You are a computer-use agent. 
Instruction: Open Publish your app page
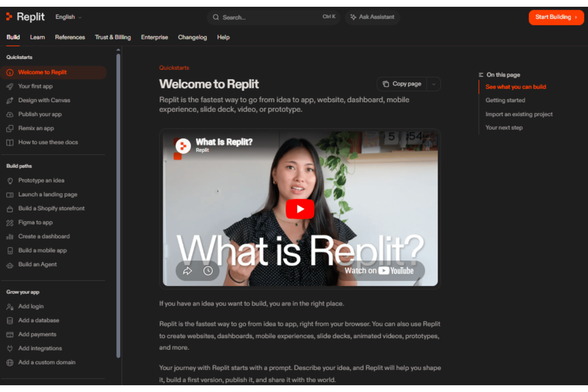pyautogui.click(x=40, y=114)
